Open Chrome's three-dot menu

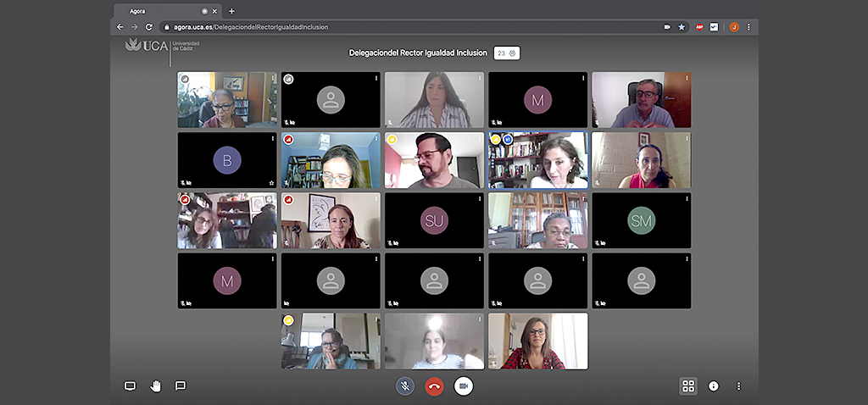click(748, 27)
